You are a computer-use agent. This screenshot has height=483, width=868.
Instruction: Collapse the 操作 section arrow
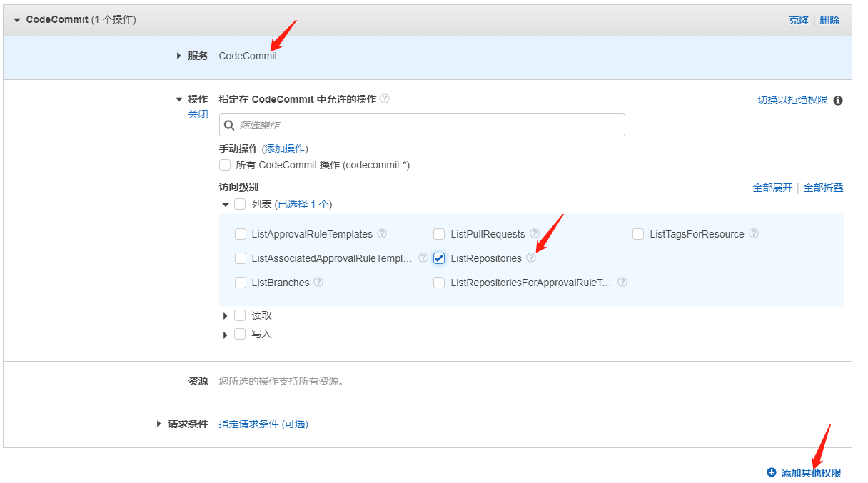179,100
